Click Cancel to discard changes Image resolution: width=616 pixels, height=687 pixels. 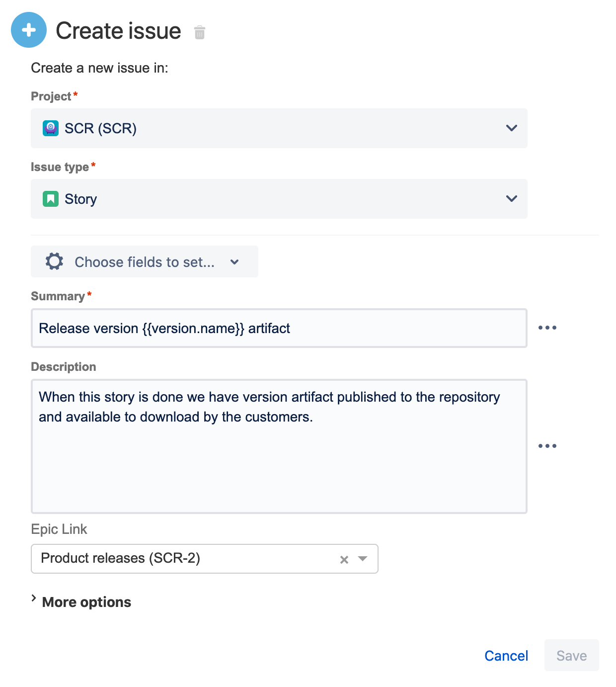506,656
